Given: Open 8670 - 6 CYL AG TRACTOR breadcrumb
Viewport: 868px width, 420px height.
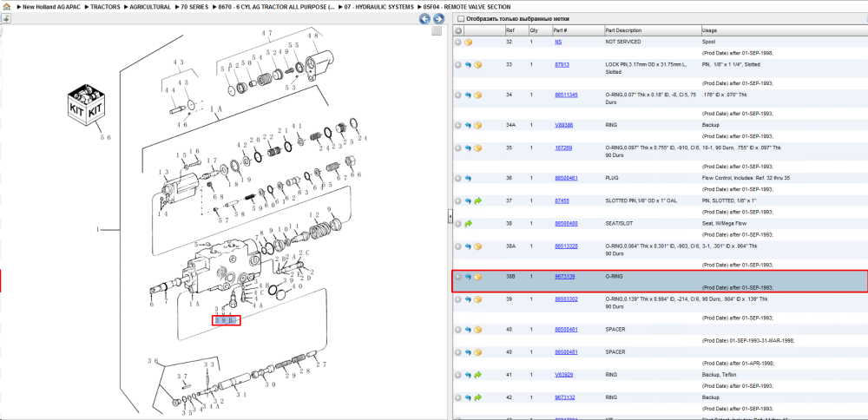Looking at the screenshot, I should 277,7.
